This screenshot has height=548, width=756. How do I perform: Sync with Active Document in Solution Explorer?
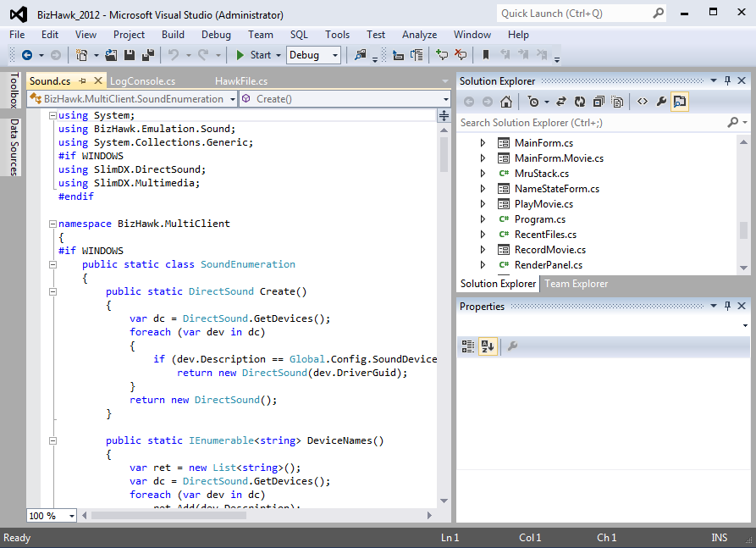point(560,102)
